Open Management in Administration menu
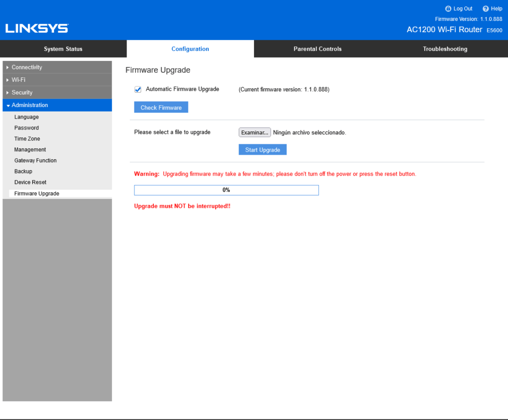Image resolution: width=508 pixels, height=420 pixels. tap(30, 150)
